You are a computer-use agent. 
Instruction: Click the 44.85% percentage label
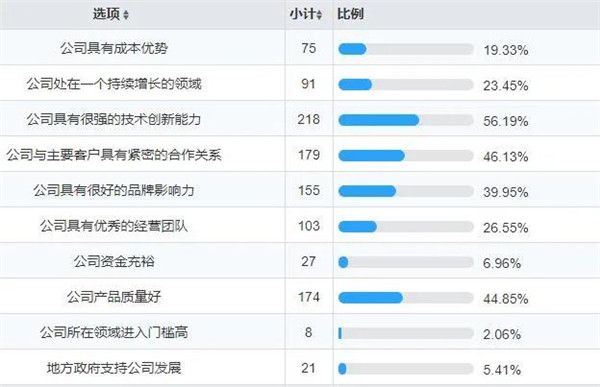[x=505, y=299]
